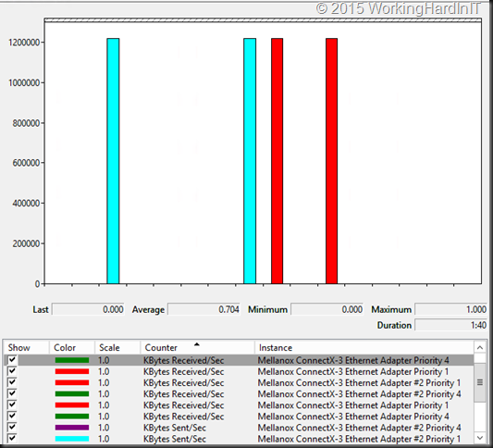Click the sort arrow in the Counter header
Image resolution: width=493 pixels, height=448 pixels.
(197, 344)
